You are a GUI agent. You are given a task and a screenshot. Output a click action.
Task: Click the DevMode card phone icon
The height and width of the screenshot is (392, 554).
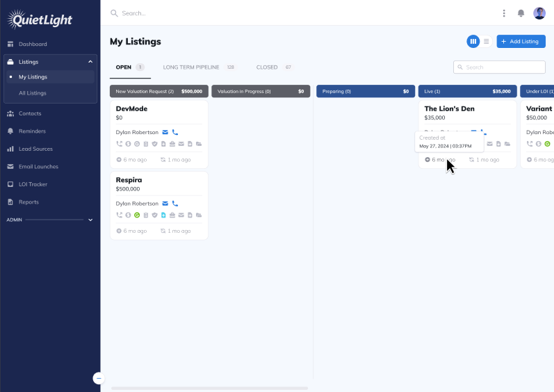click(x=175, y=132)
